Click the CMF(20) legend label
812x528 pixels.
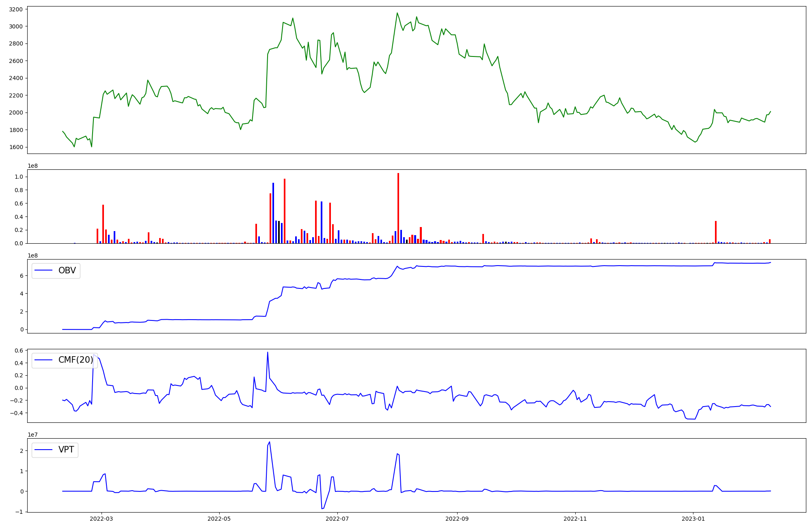[76, 360]
